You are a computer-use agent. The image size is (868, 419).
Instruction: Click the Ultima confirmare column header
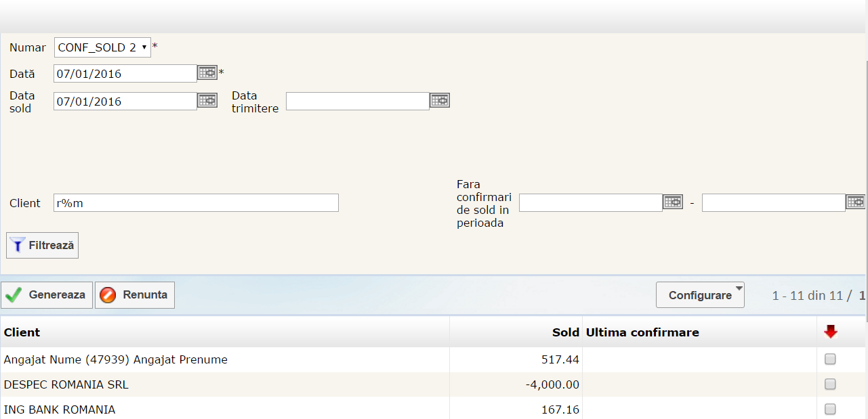642,332
